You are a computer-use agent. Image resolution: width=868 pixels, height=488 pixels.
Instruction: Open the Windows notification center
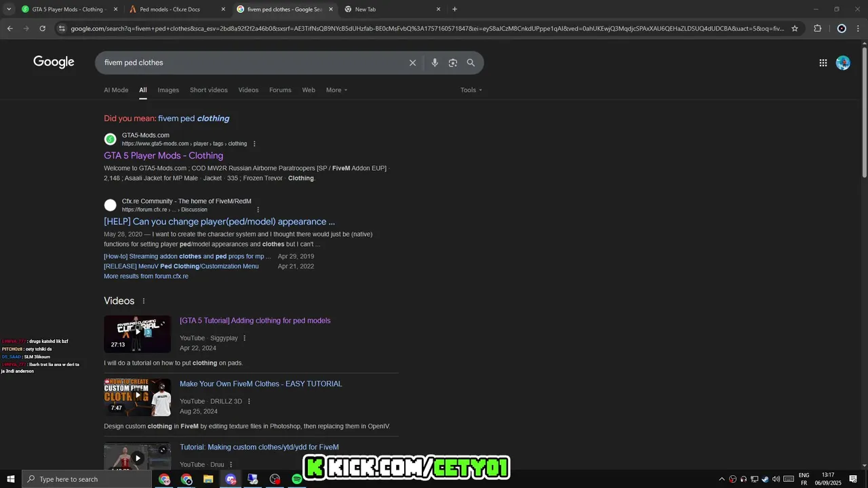pos(853,479)
